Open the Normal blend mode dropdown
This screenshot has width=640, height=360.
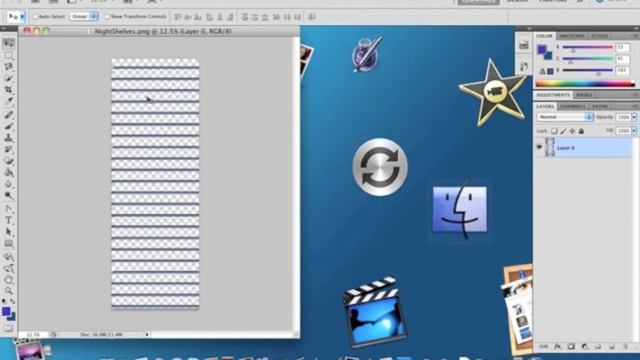point(564,117)
